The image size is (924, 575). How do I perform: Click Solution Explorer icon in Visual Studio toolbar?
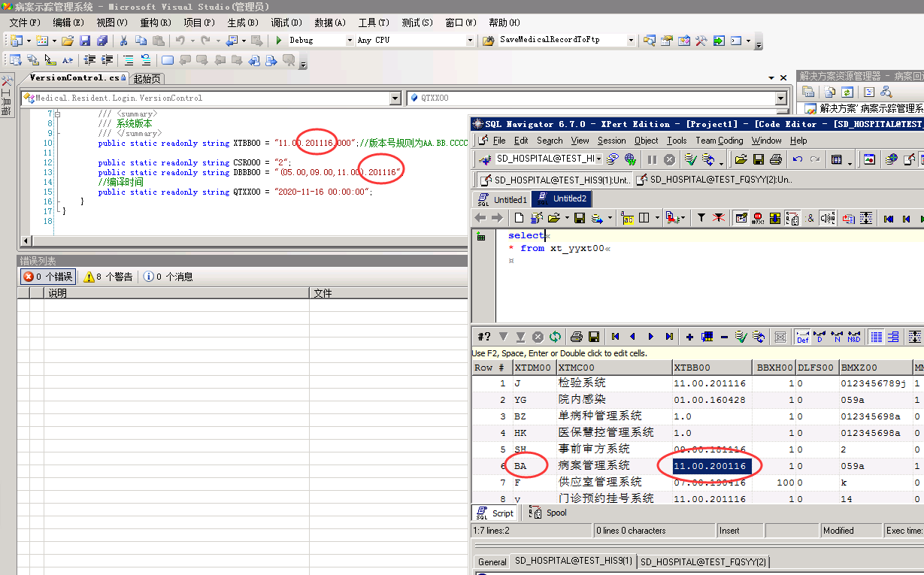pyautogui.click(x=649, y=41)
